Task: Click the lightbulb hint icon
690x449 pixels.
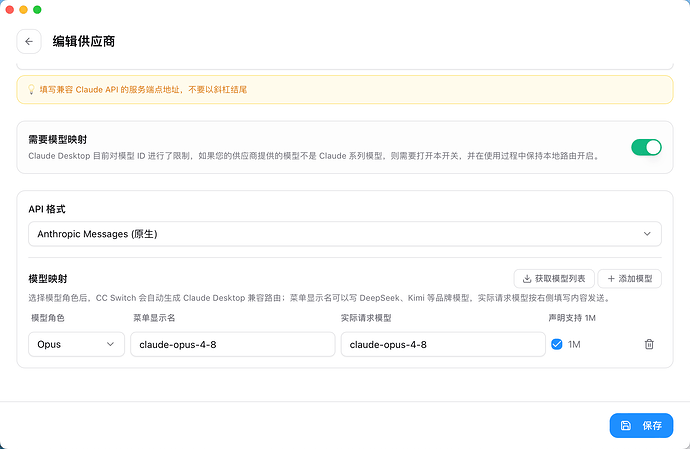Action: [x=31, y=89]
